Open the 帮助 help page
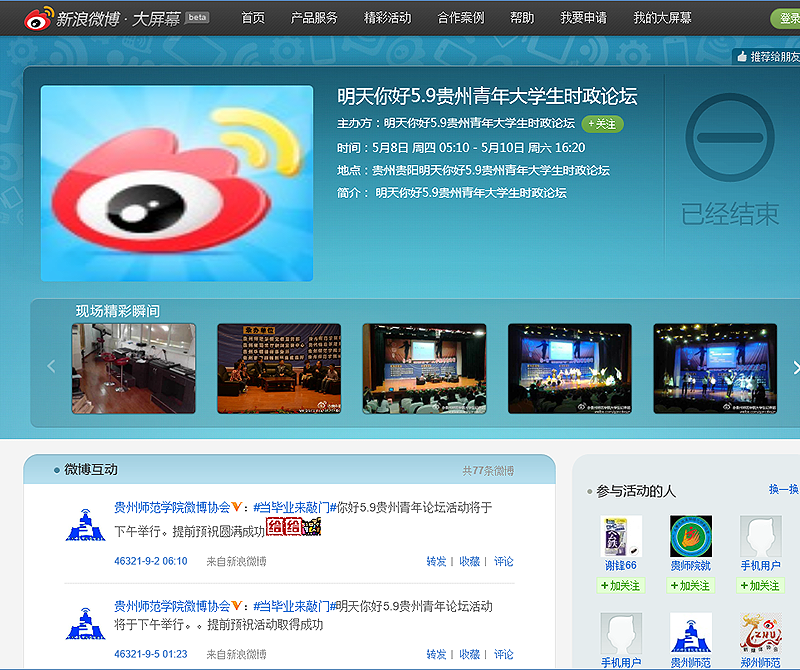This screenshot has height=670, width=800. click(522, 18)
